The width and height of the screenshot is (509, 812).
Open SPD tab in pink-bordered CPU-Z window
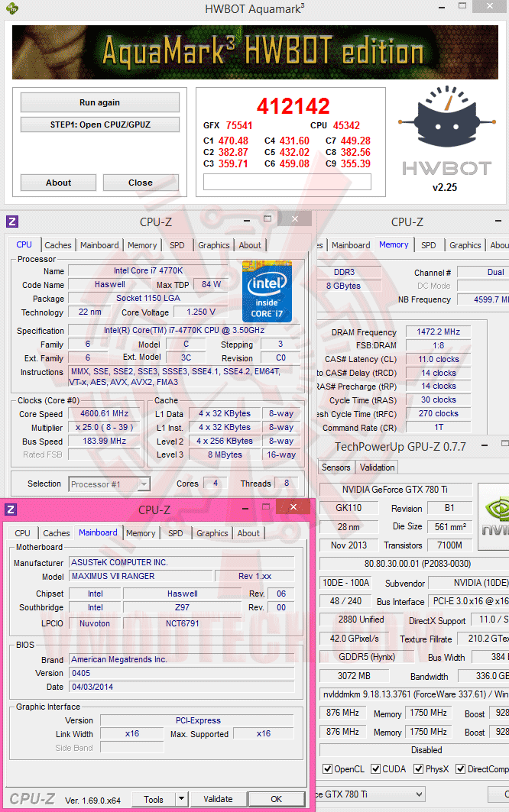pyautogui.click(x=175, y=533)
